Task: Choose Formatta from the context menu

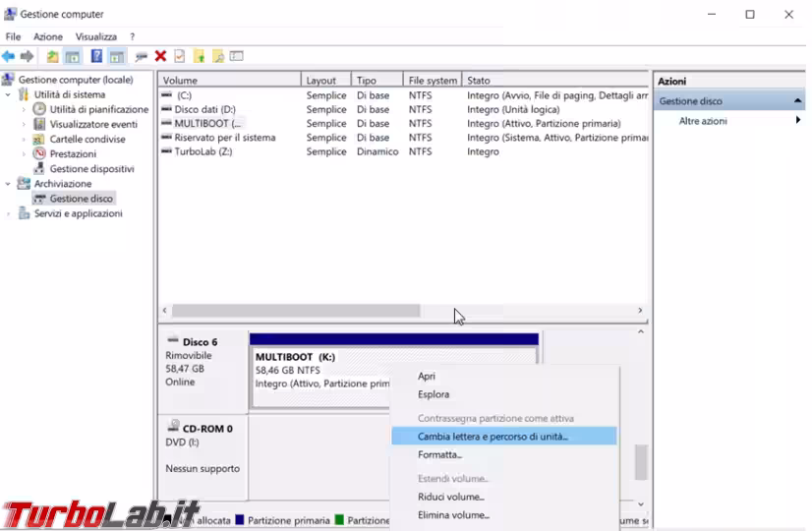Action: click(440, 455)
